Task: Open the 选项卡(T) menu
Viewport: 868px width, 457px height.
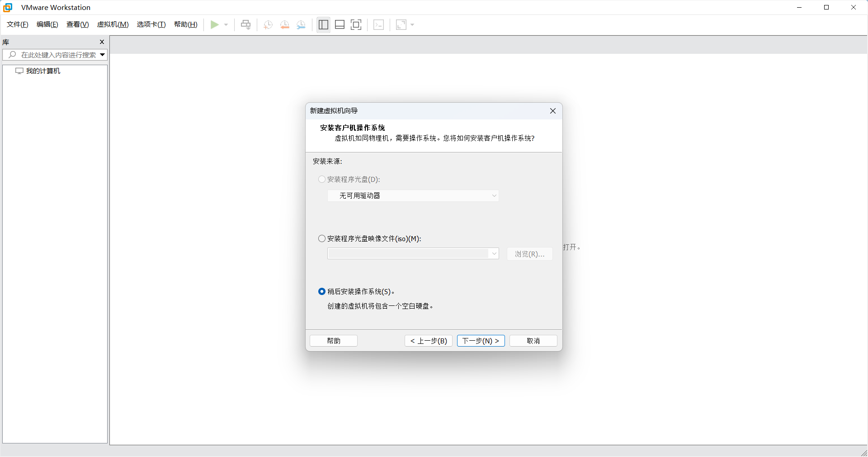Action: (151, 24)
